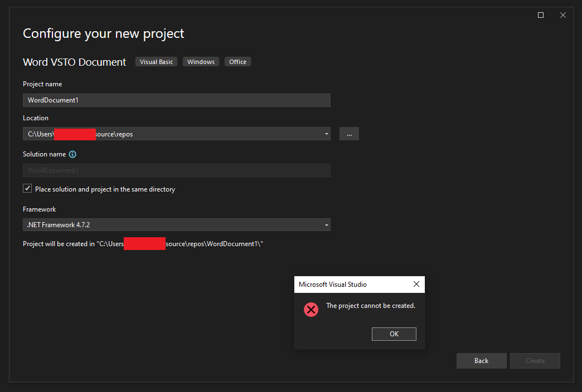Open the Location dropdown arrow
This screenshot has width=582, height=392.
tap(326, 134)
